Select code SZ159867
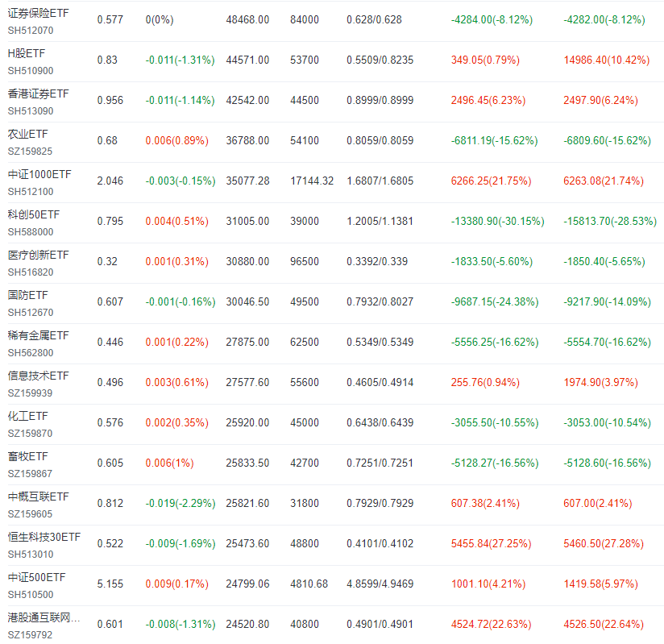 [30, 473]
